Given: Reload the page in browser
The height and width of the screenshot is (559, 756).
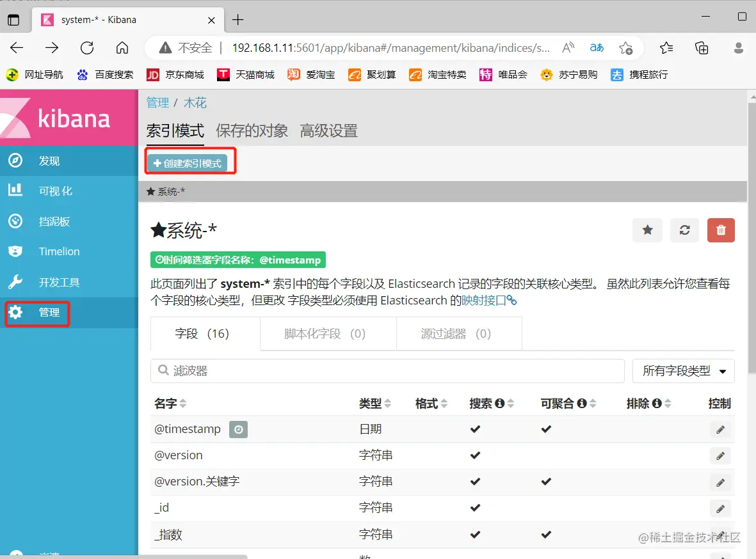Looking at the screenshot, I should pos(87,48).
